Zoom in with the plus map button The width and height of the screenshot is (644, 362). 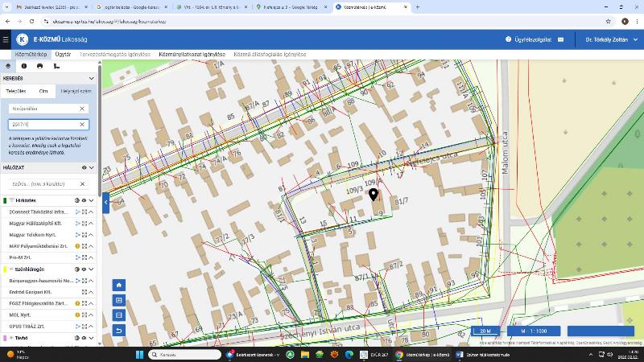[119, 300]
